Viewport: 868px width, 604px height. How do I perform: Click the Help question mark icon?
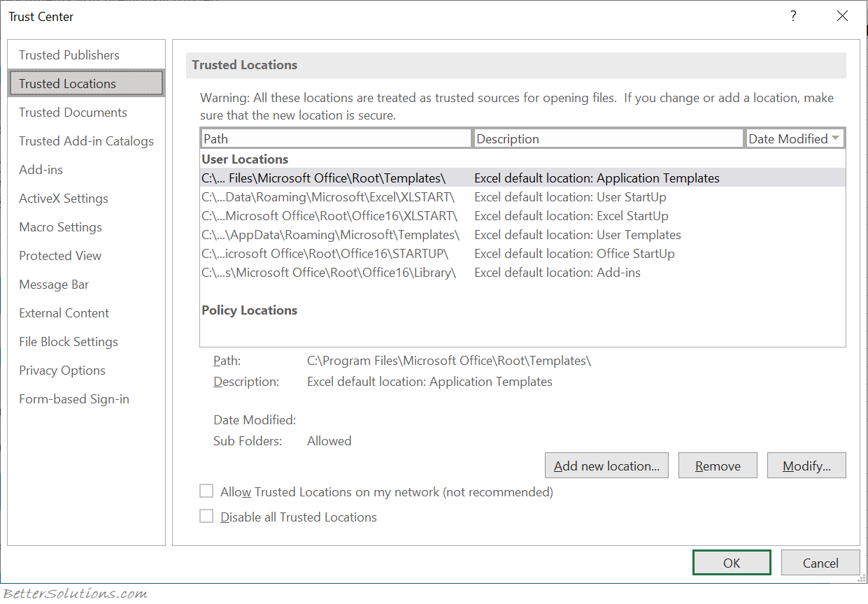point(793,15)
